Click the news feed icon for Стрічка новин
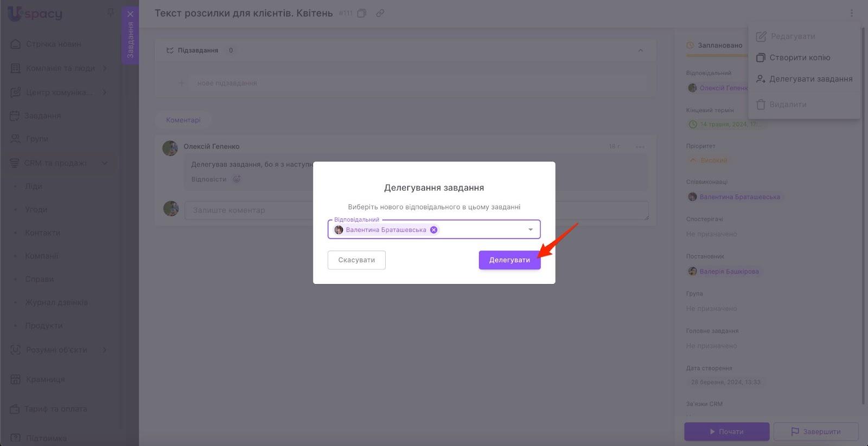Image resolution: width=868 pixels, height=446 pixels. pos(16,44)
